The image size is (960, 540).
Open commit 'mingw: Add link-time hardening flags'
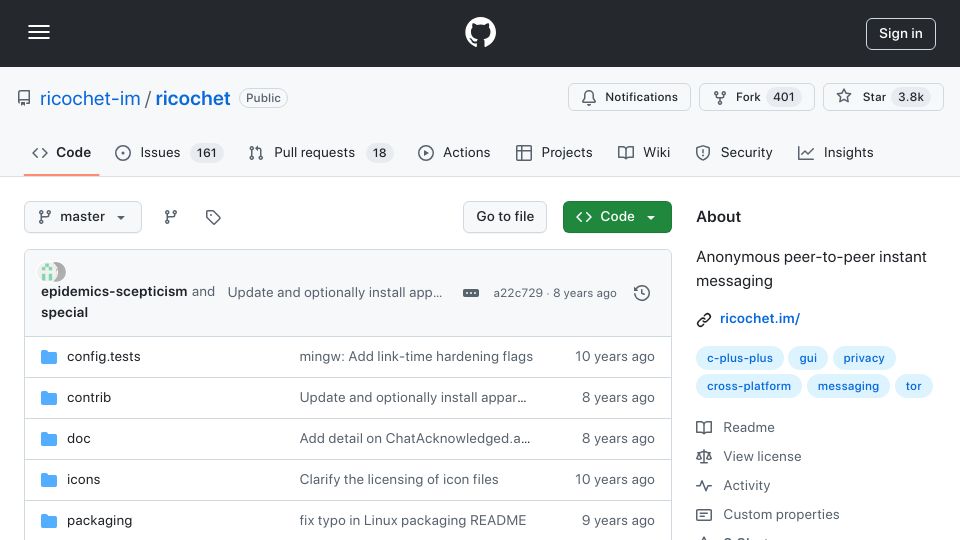point(416,356)
